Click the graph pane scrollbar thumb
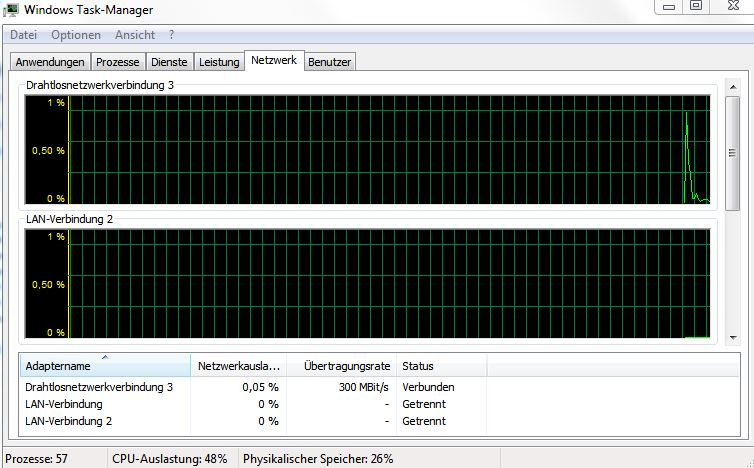Viewport: 754px width, 468px height. coord(732,153)
